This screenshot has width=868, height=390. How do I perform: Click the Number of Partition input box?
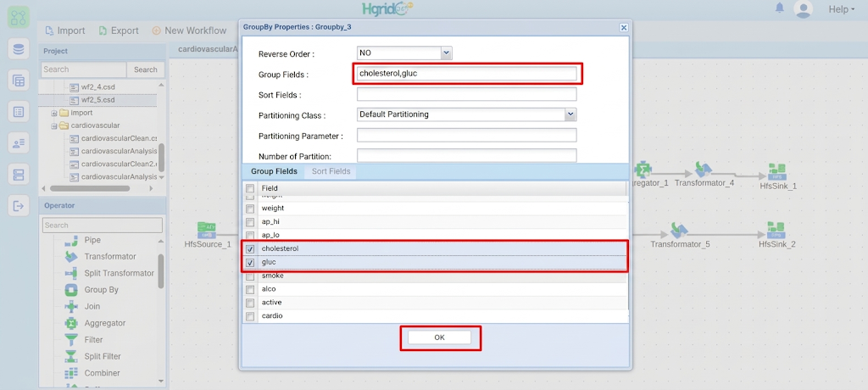pyautogui.click(x=467, y=156)
